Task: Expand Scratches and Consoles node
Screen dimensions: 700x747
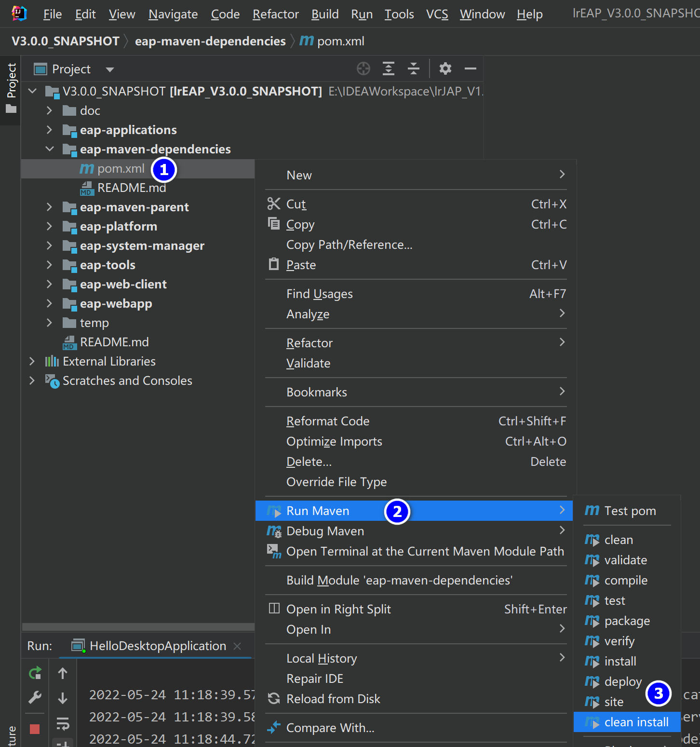Action: point(32,380)
